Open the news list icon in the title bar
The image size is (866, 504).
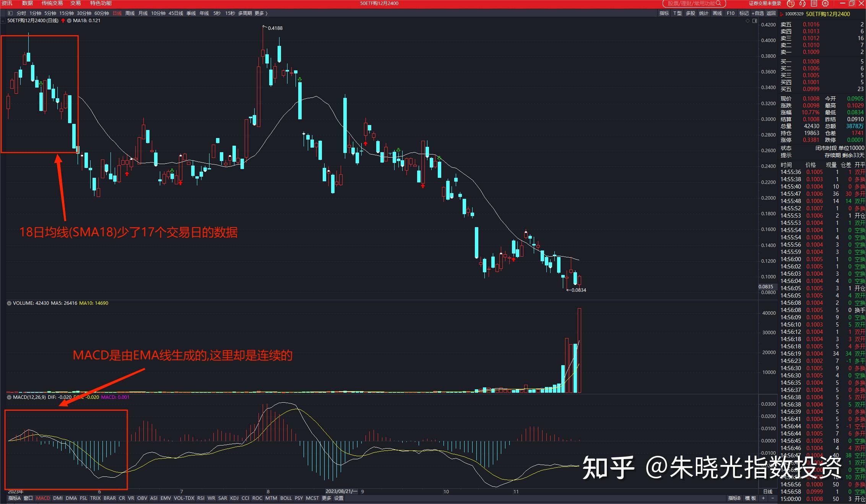tap(814, 3)
